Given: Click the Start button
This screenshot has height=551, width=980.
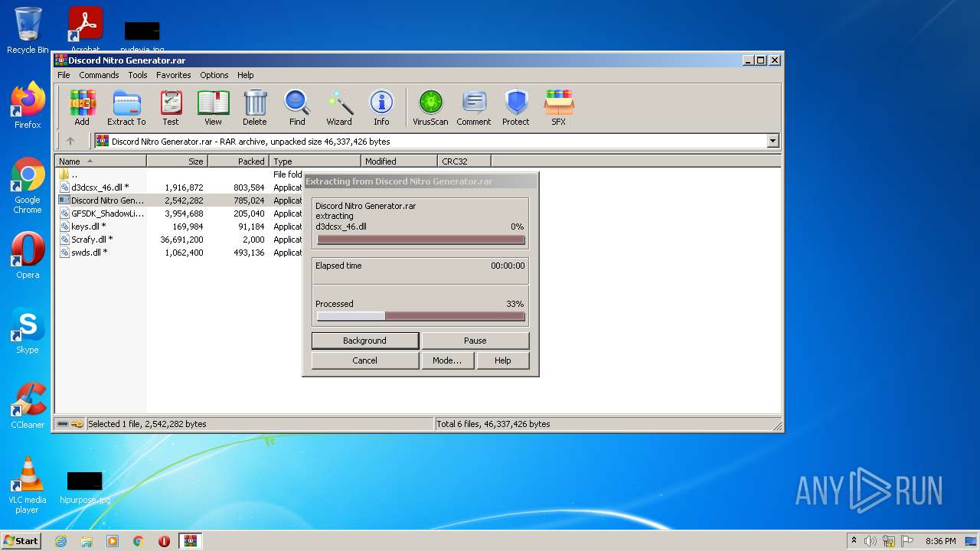Looking at the screenshot, I should tap(21, 541).
